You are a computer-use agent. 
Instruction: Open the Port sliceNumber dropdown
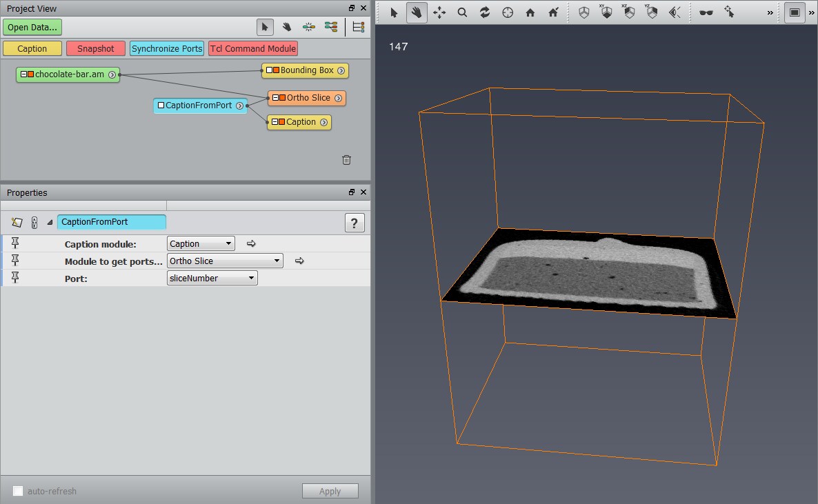click(212, 277)
